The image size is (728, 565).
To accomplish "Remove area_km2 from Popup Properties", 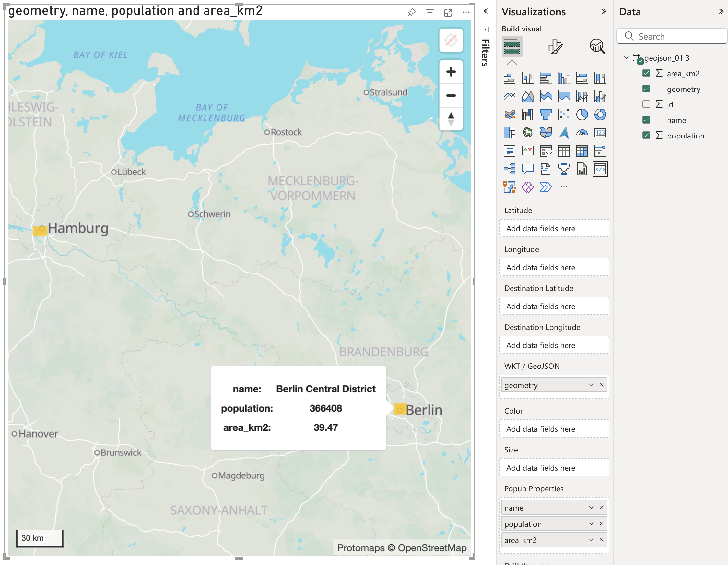I will pos(601,540).
